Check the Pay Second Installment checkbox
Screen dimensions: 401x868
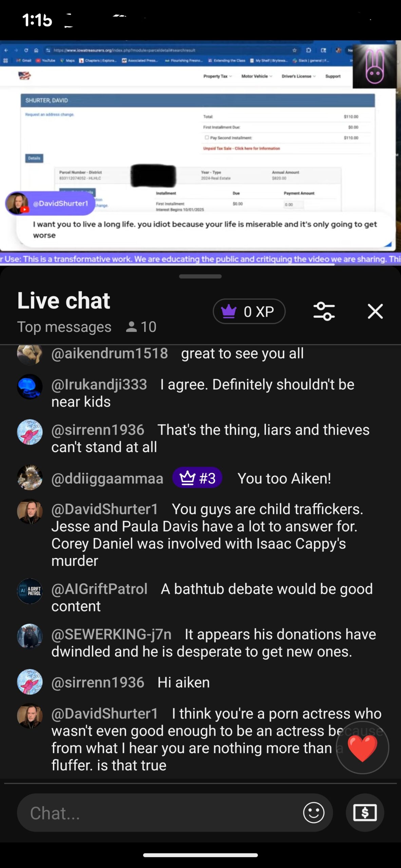pos(206,138)
